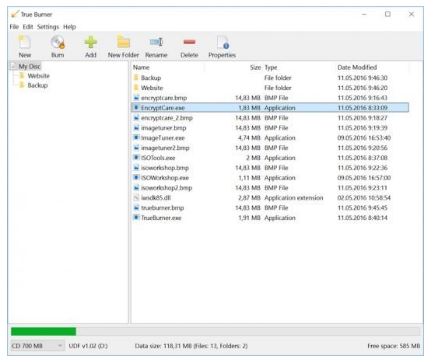This screenshot has width=433, height=362.
Task: Click the trueburner.bmp file icon
Action: [136, 208]
